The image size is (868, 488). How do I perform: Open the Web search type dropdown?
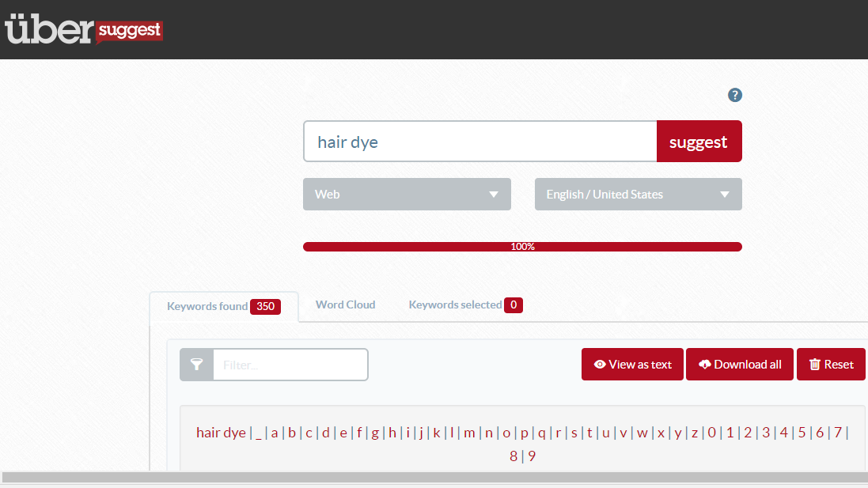tap(406, 194)
